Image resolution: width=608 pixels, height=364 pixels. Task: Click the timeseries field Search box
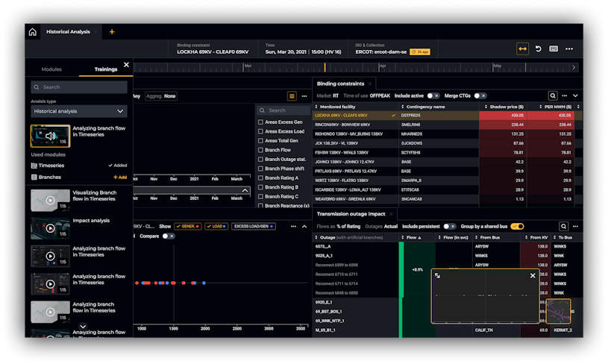point(283,110)
